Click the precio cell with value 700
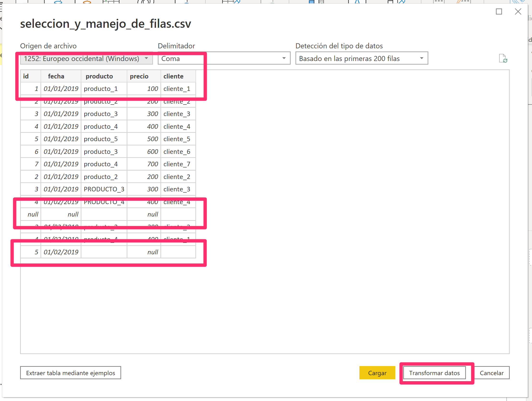532x401 pixels. point(144,164)
